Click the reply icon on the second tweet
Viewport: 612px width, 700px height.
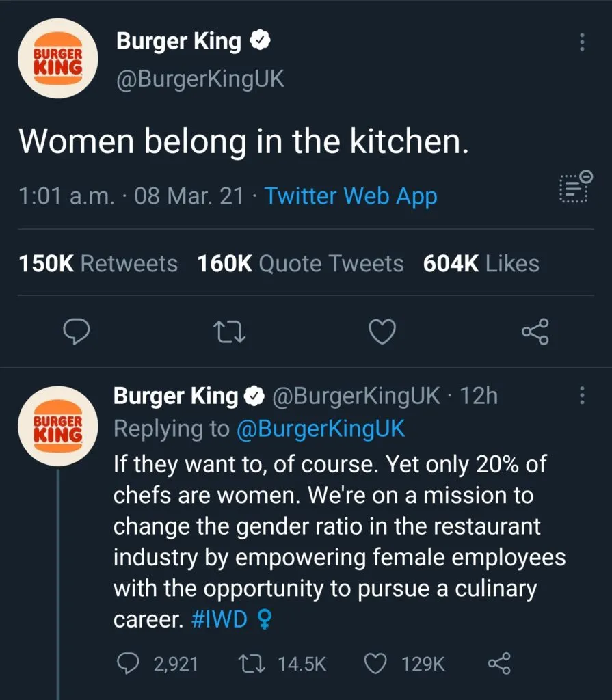coord(128,663)
